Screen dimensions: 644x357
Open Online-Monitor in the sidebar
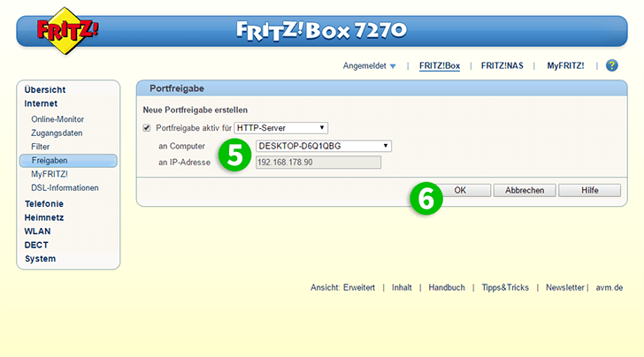(x=57, y=119)
